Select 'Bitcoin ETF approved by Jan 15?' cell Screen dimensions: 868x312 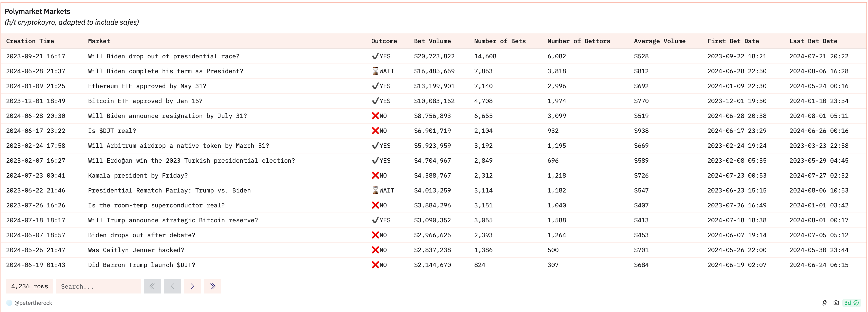coord(145,101)
